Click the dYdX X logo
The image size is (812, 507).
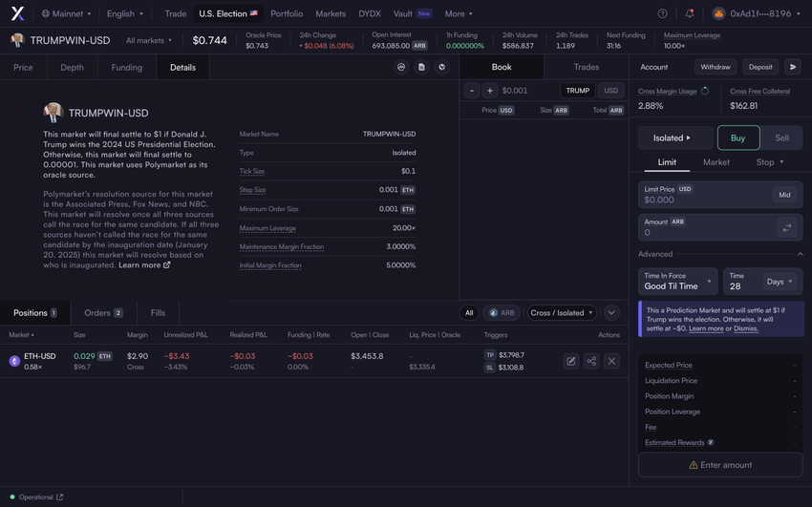(x=17, y=13)
